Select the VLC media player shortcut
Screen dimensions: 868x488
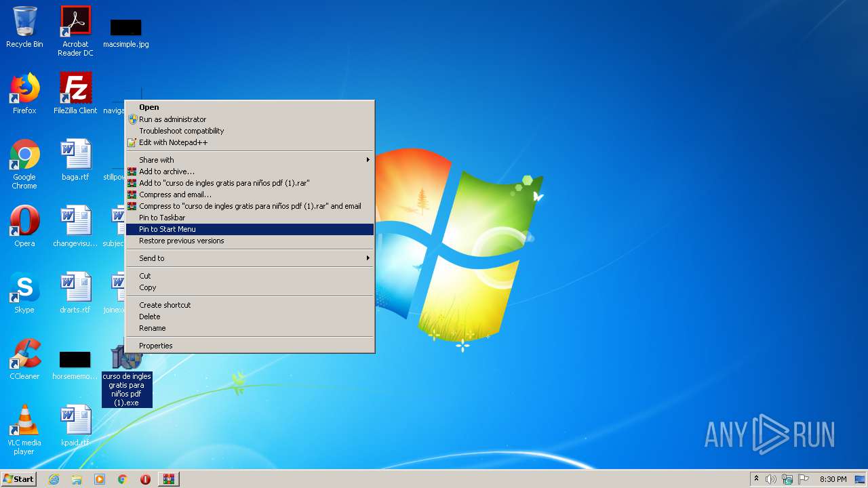click(24, 430)
